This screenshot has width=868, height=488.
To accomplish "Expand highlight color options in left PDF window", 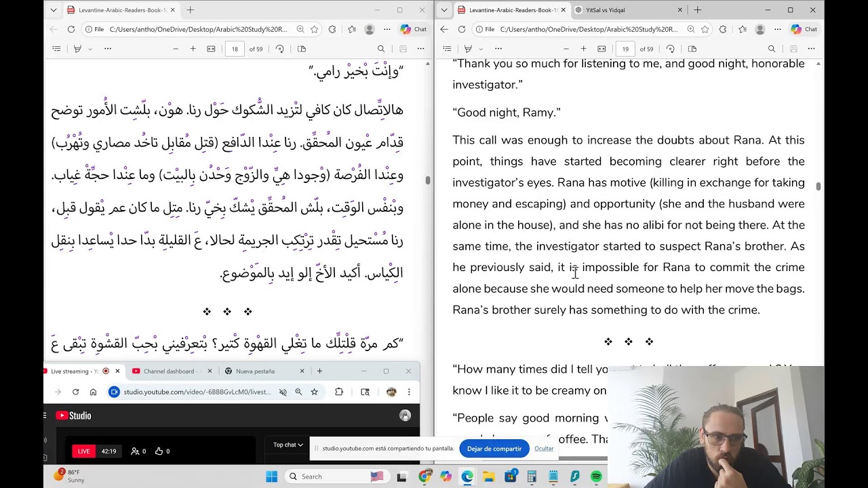I will [90, 49].
